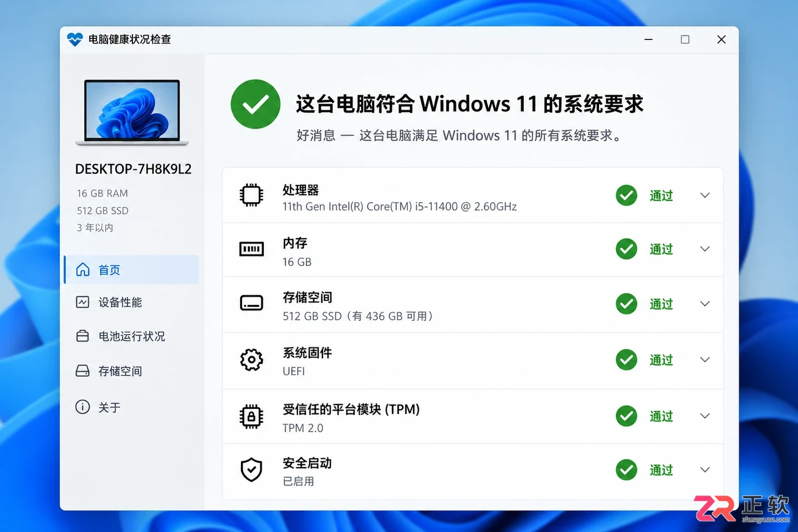Open the 电池运行状况 sidebar page
This screenshot has height=532, width=798.
pos(131,336)
